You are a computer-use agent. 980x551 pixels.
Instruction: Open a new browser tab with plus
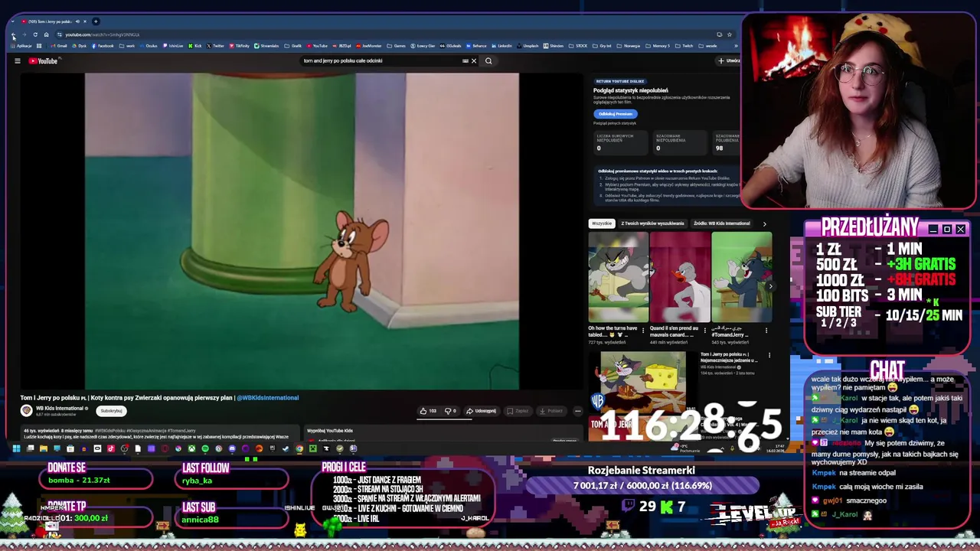click(x=96, y=21)
